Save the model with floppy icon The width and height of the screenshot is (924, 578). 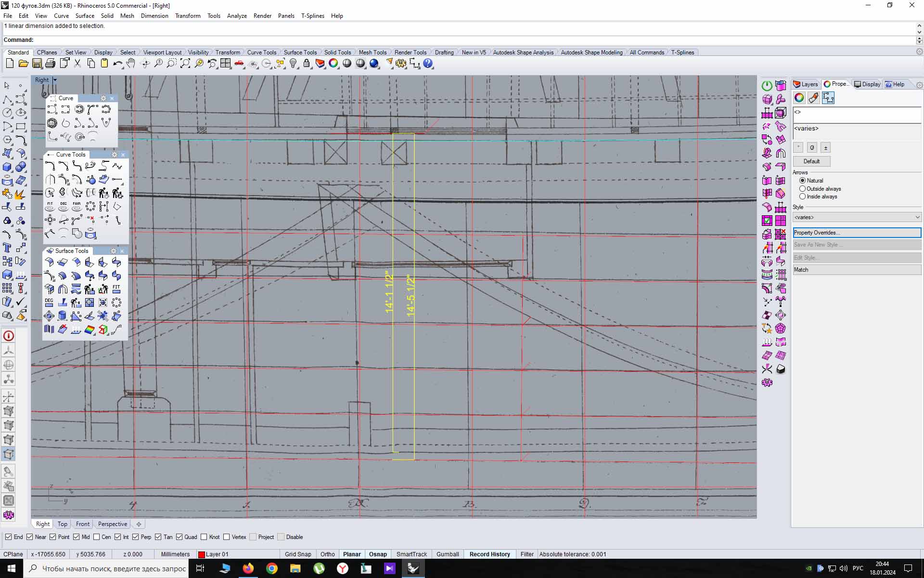37,63
